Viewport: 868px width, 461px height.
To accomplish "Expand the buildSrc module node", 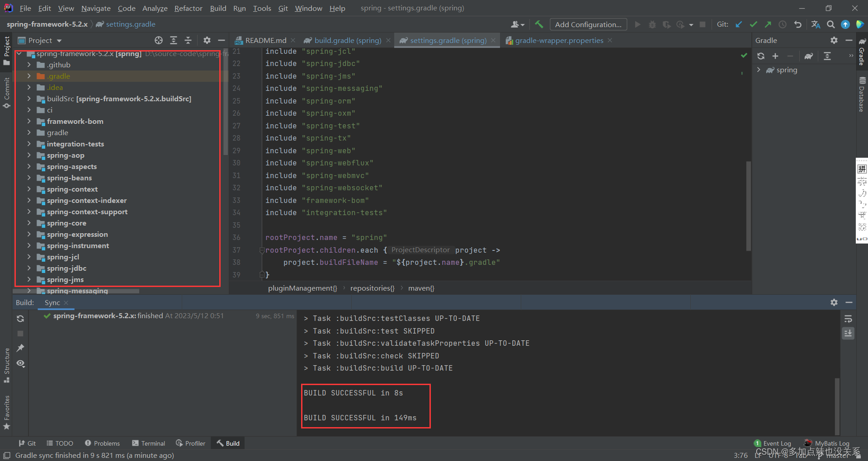I will (x=28, y=99).
